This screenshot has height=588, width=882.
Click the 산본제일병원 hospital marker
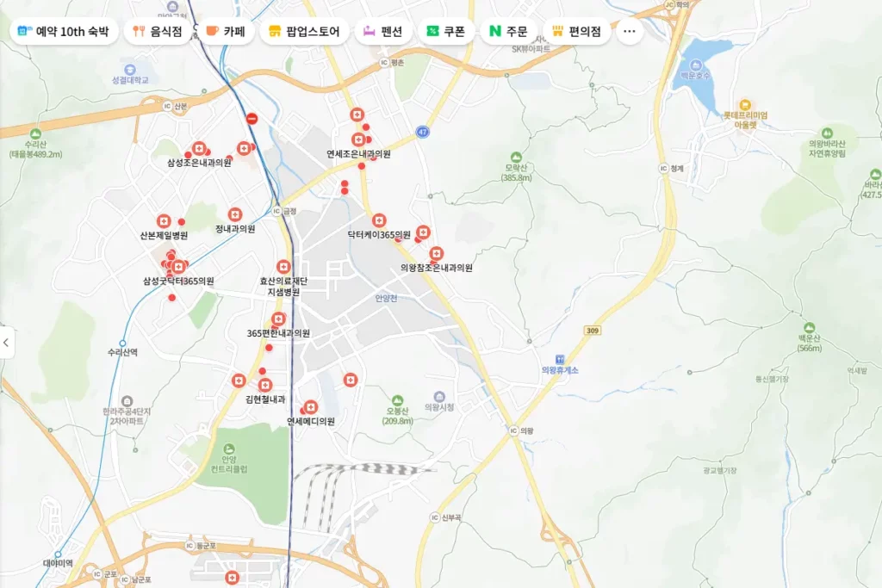(x=164, y=220)
